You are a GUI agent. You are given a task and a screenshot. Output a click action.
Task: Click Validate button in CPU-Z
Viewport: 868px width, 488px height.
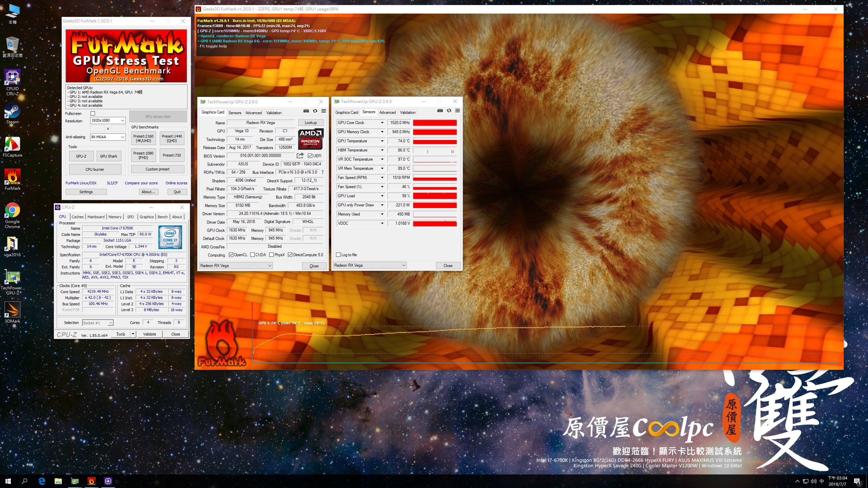pyautogui.click(x=150, y=334)
